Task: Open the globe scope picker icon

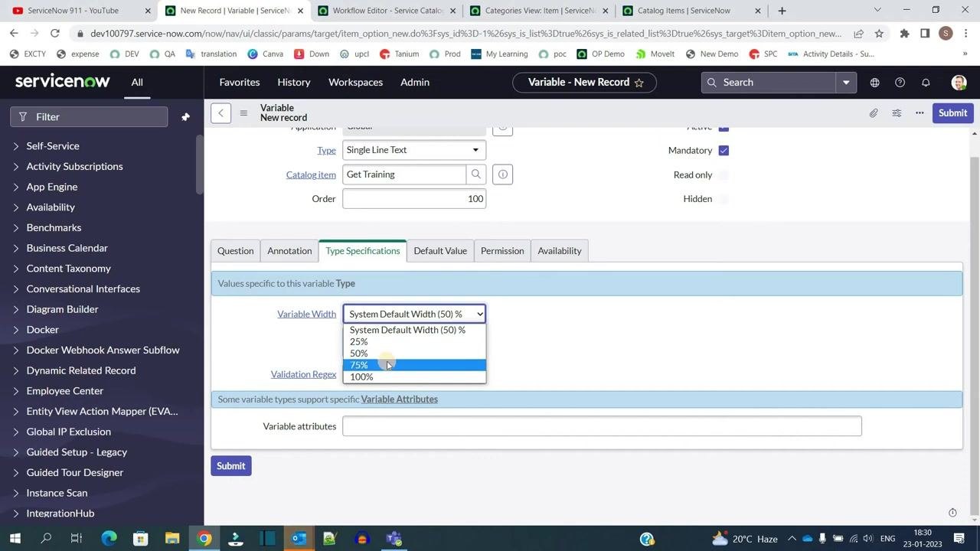Action: (x=874, y=83)
